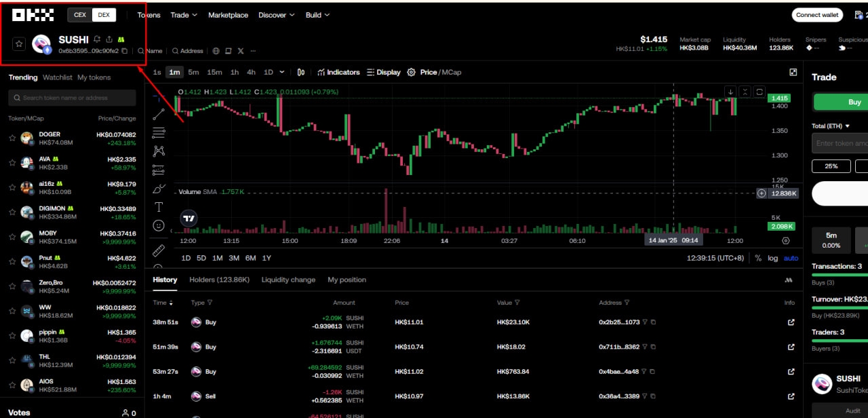Viewport: 868px width, 418px height.
Task: Open the Watchlist tab
Action: point(57,77)
